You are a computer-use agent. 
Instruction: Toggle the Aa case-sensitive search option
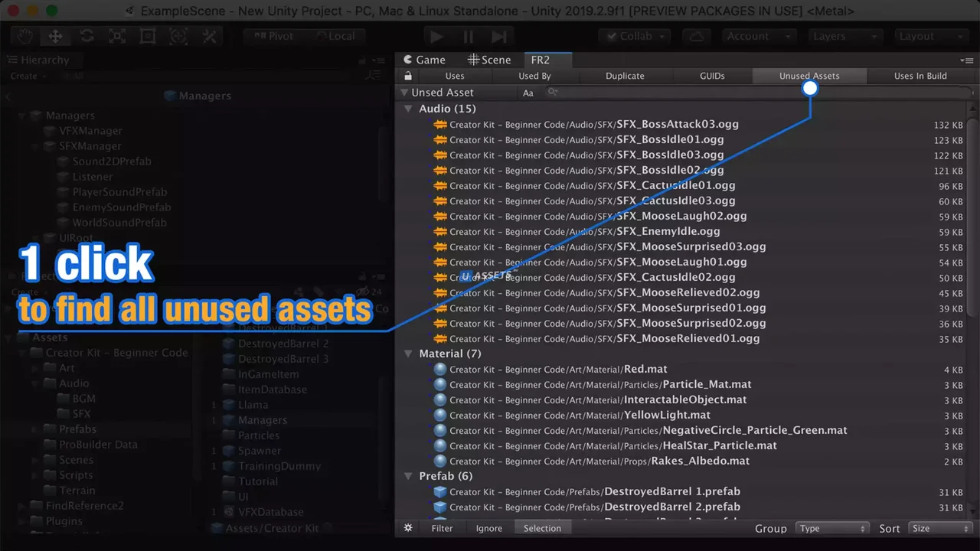[x=528, y=93]
